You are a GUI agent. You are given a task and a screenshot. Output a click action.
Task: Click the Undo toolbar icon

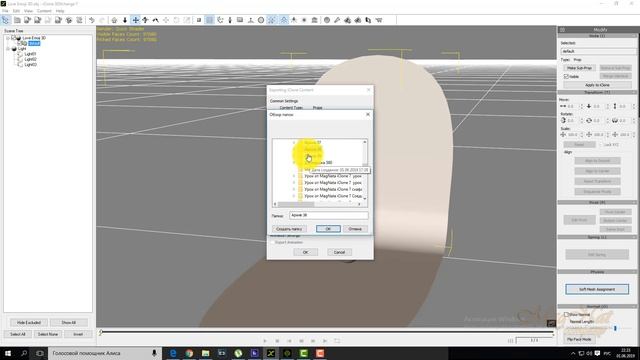[92, 20]
